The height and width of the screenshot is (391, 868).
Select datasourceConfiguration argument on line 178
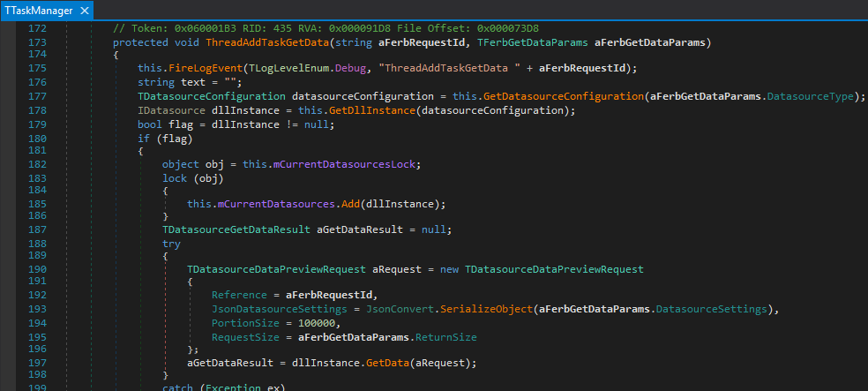pyautogui.click(x=492, y=110)
